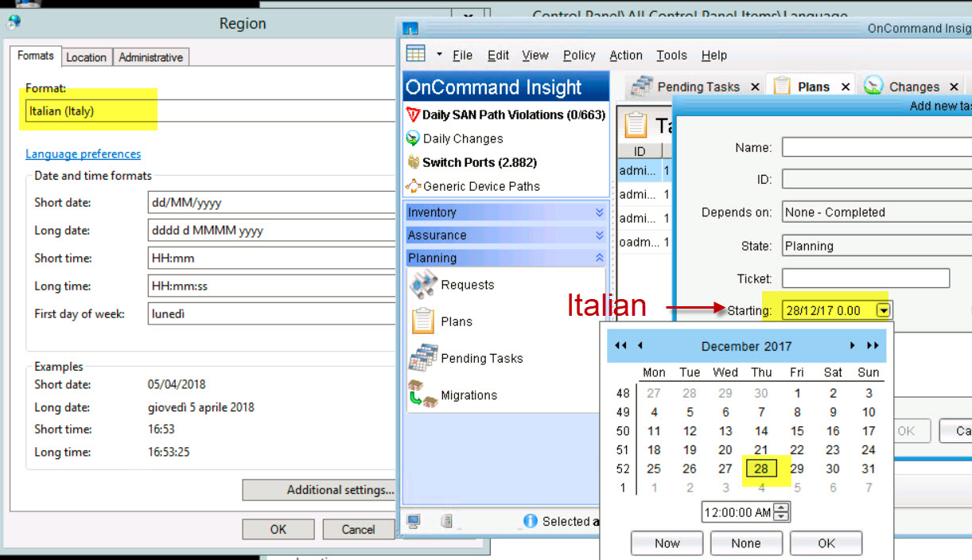Click the table view icon in OnCommand toolbar
Screen dimensions: 972x560
click(415, 54)
